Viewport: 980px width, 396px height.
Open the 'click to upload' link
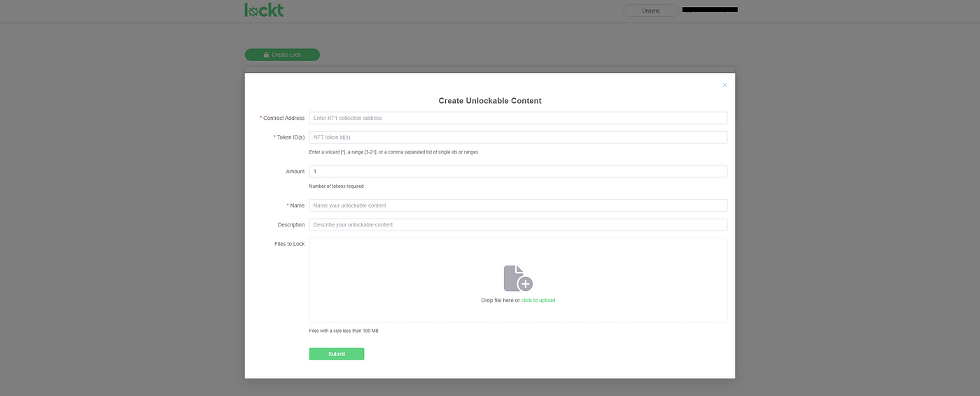538,300
